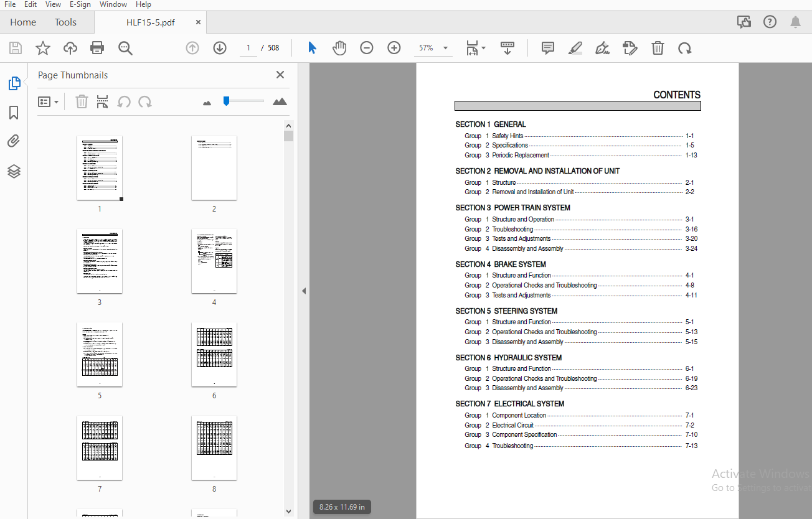812x519 pixels.
Task: Click the read mode keyboard icon
Action: [x=507, y=48]
